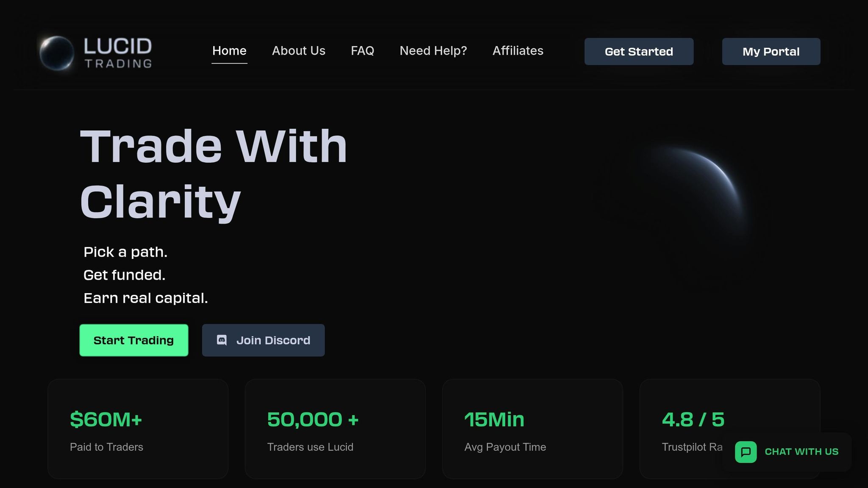Click the 15Min Avg Payout Time card
Viewport: 868px width, 488px height.
tap(532, 429)
